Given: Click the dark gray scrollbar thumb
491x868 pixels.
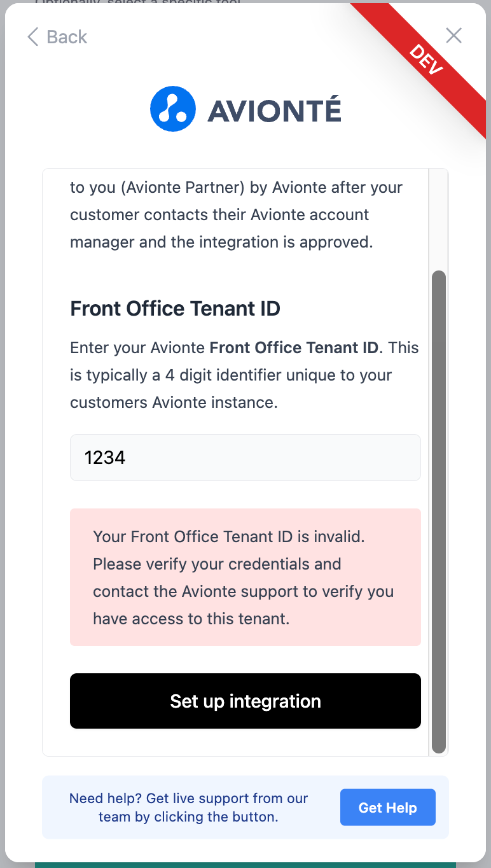Looking at the screenshot, I should pyautogui.click(x=438, y=509).
